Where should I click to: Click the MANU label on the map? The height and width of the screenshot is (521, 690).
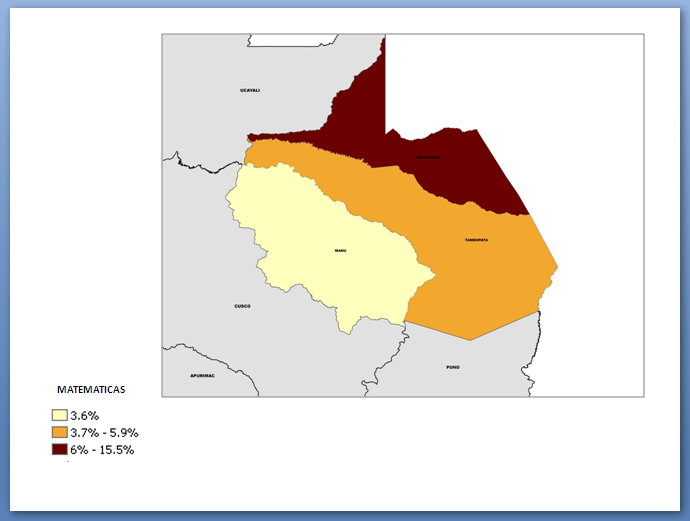click(x=340, y=250)
